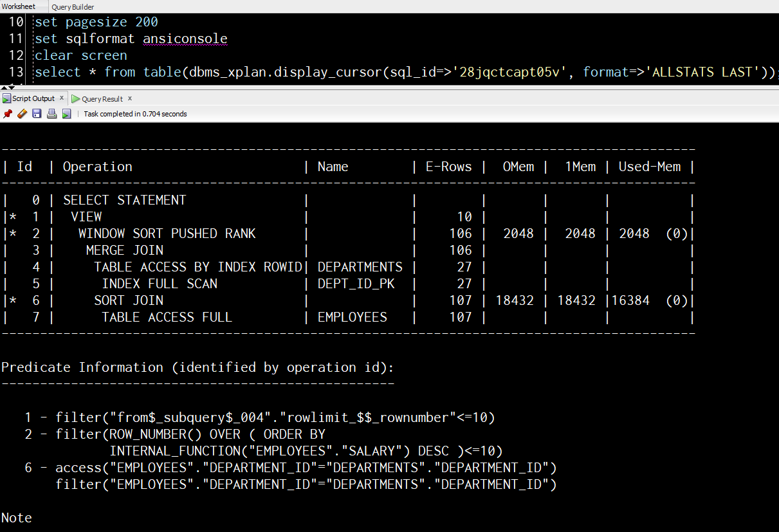Image resolution: width=779 pixels, height=532 pixels.
Task: Click the 'EMPLOYEES' name in plan table
Action: coord(353,317)
